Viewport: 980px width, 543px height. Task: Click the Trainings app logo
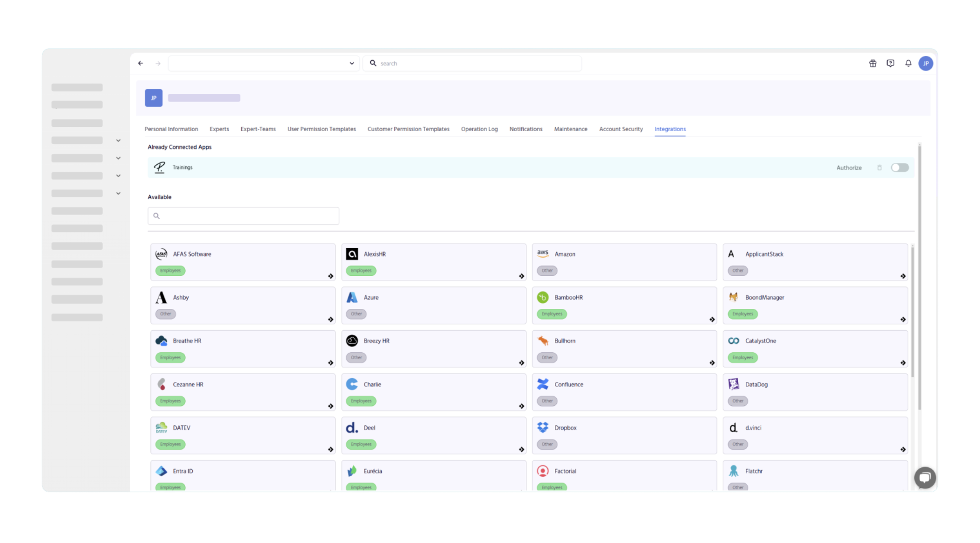(x=160, y=167)
